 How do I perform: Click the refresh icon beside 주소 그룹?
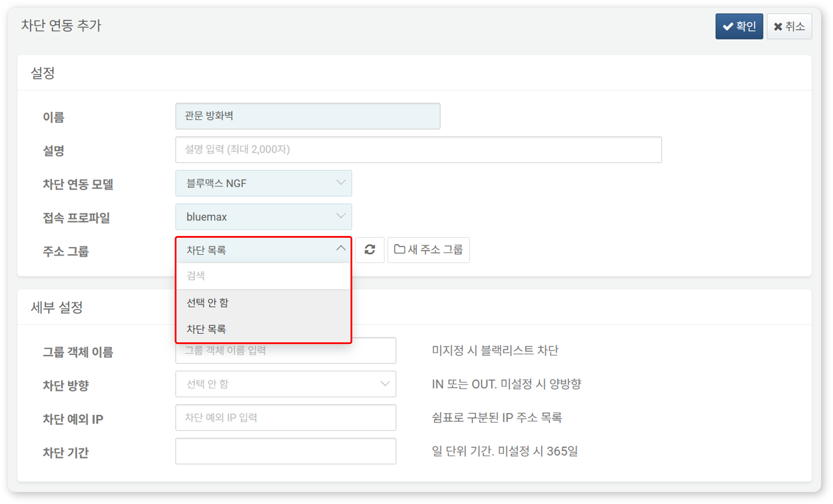click(x=370, y=250)
